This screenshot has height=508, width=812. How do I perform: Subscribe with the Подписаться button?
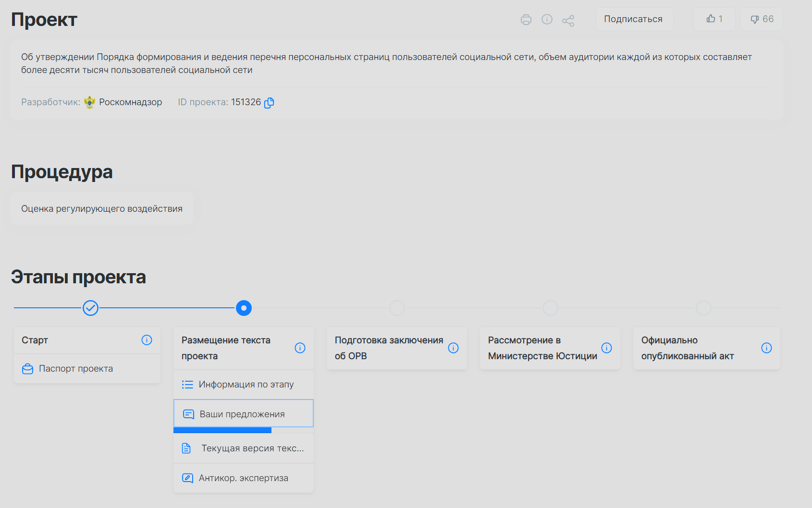tap(634, 19)
